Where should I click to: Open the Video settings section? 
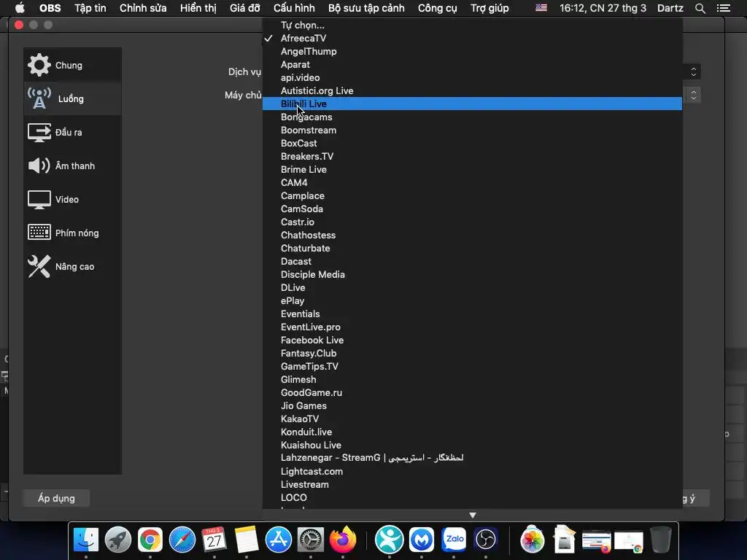[72, 200]
